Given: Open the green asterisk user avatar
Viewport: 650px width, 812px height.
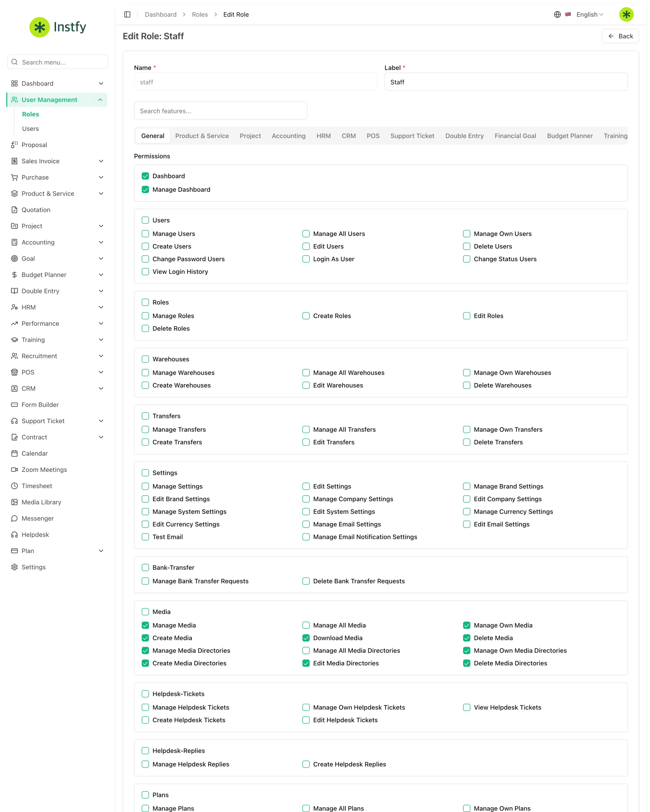Looking at the screenshot, I should click(626, 14).
